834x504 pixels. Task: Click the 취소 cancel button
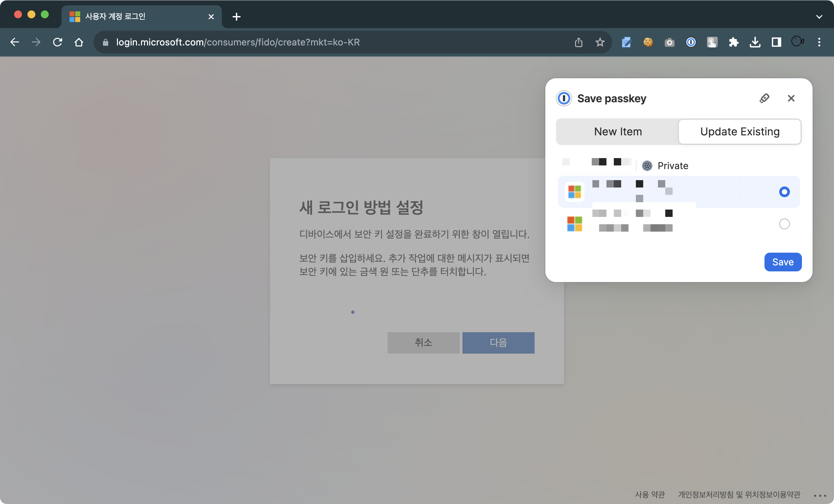coord(423,343)
